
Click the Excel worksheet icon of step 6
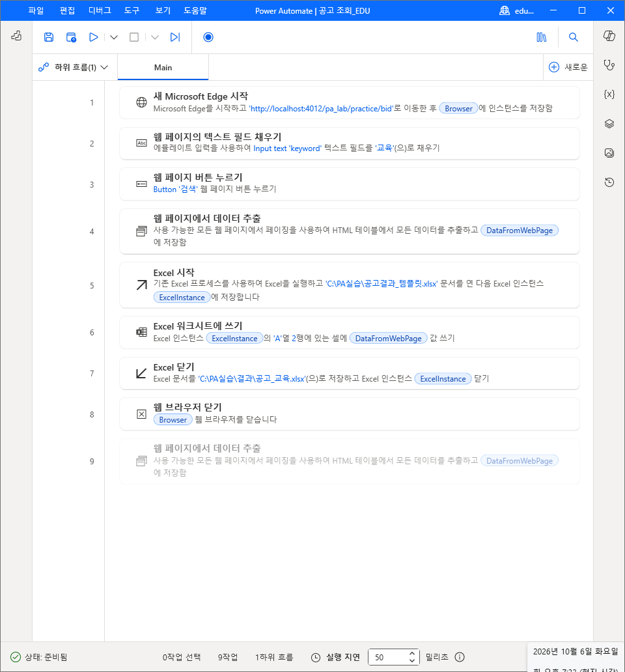[x=141, y=332]
